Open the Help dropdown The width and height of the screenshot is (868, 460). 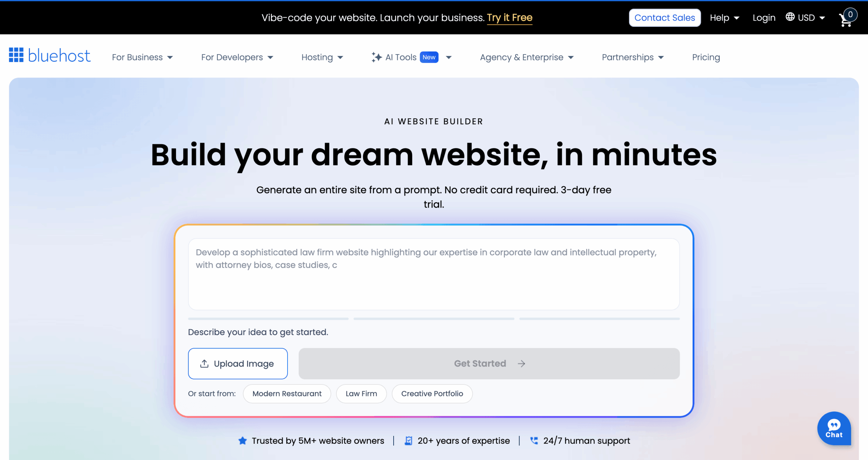coord(725,18)
